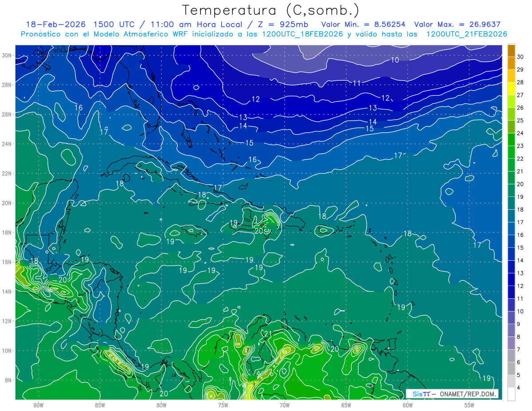Image resolution: width=532 pixels, height=411 pixels.
Task: Click the "80W" longitude axis label
Action: tap(161, 405)
